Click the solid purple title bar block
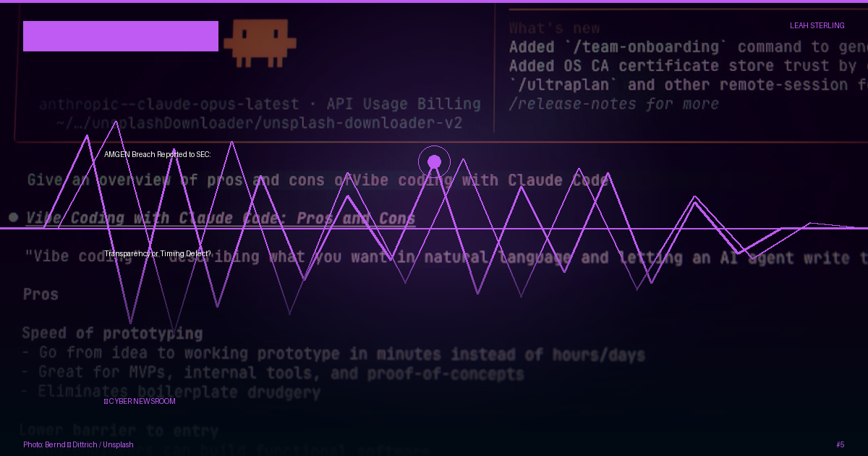Viewport: 868px width, 456px height. coord(121,36)
